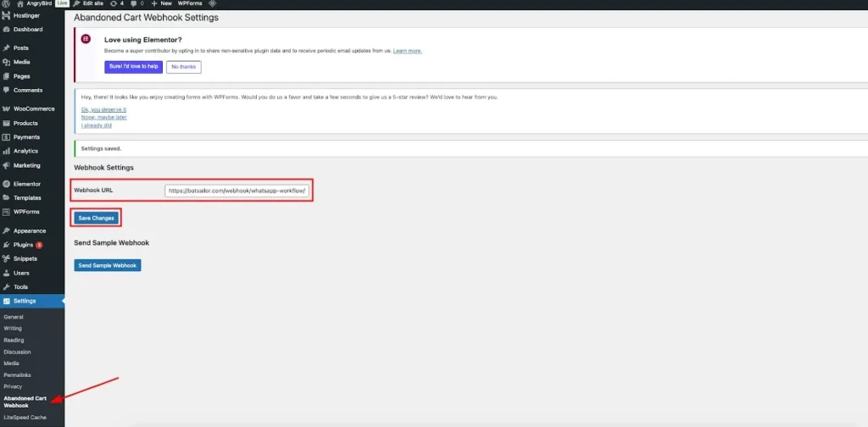Open the Templates folder icon
This screenshot has height=427, width=868.
point(6,197)
